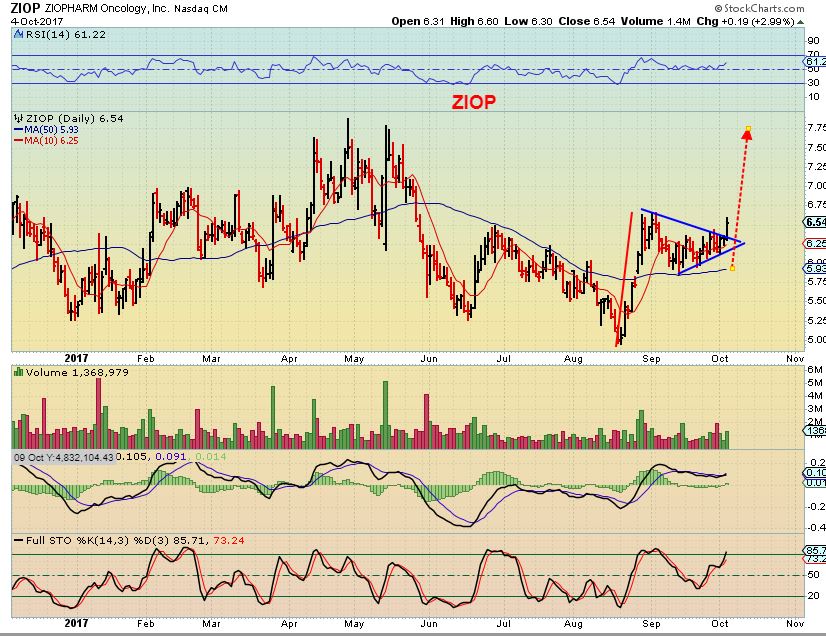The image size is (826, 636).
Task: Click the company name ZIOPHARM Oncology, Inc.
Action: coord(107,8)
